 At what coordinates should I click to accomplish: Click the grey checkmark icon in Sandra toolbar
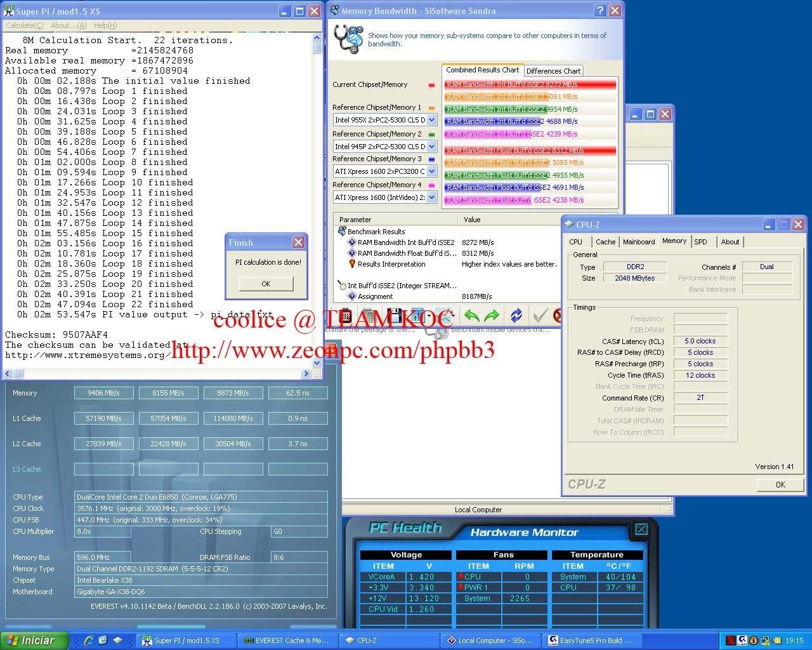pyautogui.click(x=540, y=315)
